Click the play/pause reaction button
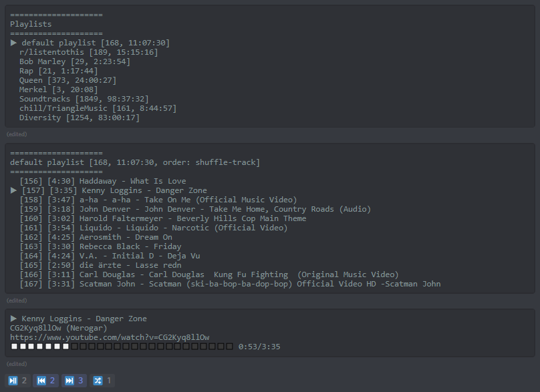The height and width of the screenshot is (392, 540). click(17, 380)
